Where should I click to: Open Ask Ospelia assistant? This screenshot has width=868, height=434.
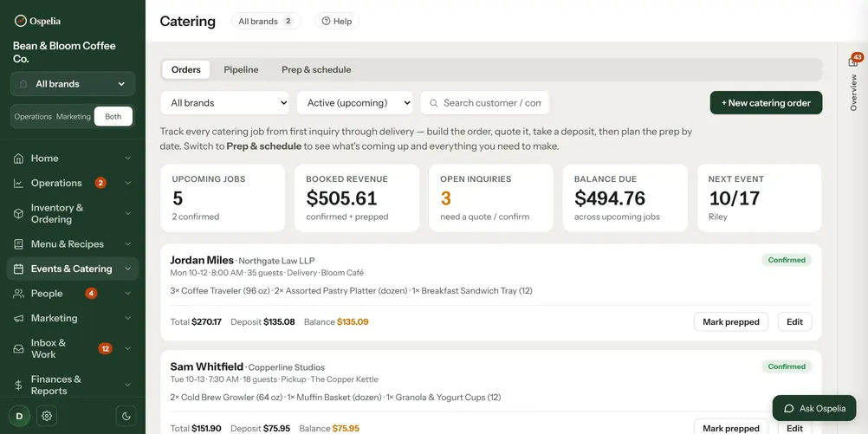814,409
